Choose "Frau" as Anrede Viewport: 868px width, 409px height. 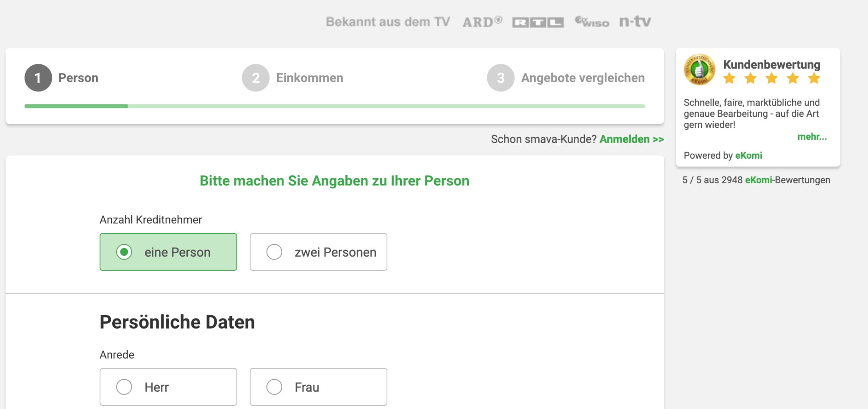point(274,387)
